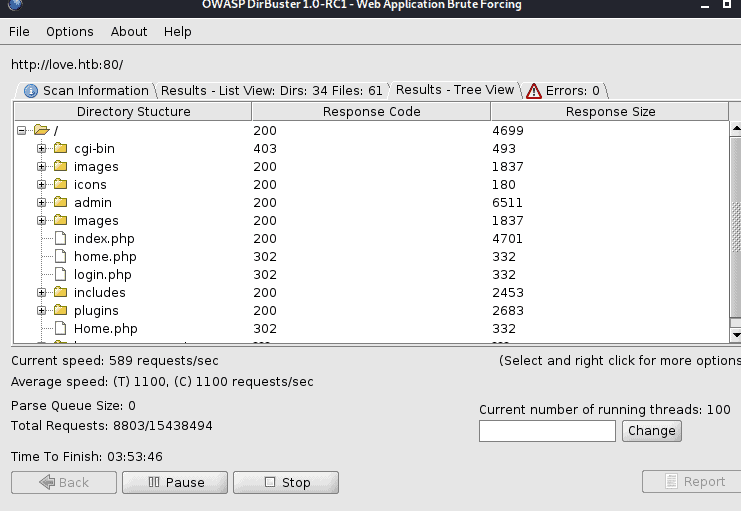Screen dimensions: 741x511
Task: Select the lowercase home.php entry
Action: pyautogui.click(x=105, y=257)
